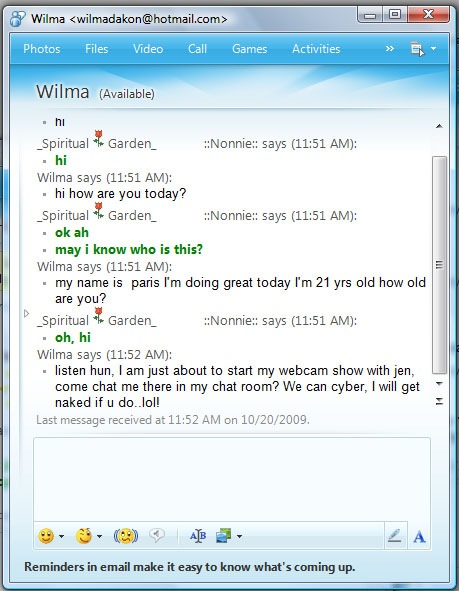Select the message 'hi how are you today?'
This screenshot has height=591, width=459.
pyautogui.click(x=121, y=194)
